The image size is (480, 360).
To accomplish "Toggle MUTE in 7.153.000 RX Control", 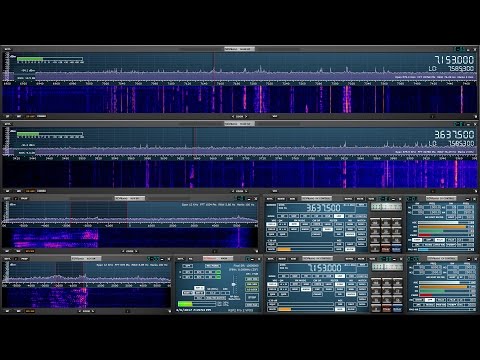I will 271,309.
